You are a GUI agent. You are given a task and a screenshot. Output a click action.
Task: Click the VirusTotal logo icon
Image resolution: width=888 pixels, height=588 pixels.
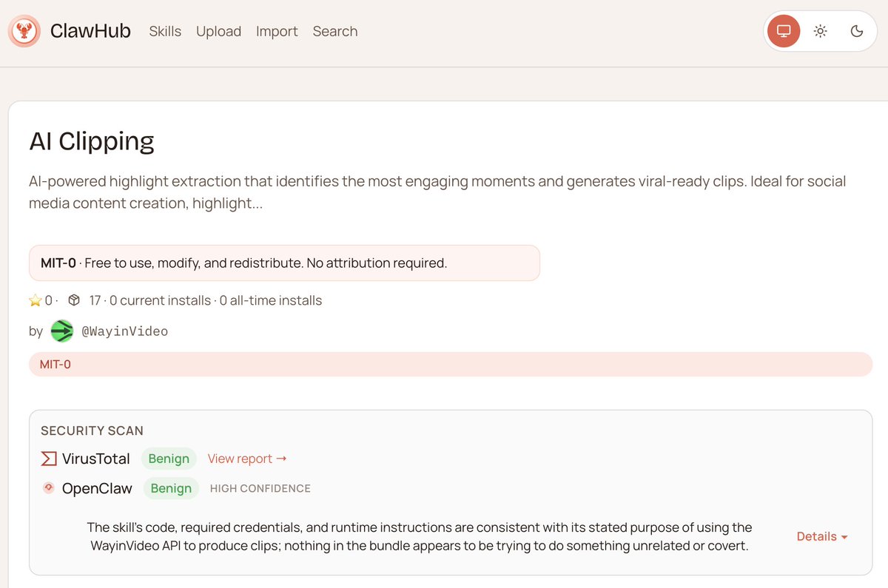click(x=49, y=459)
